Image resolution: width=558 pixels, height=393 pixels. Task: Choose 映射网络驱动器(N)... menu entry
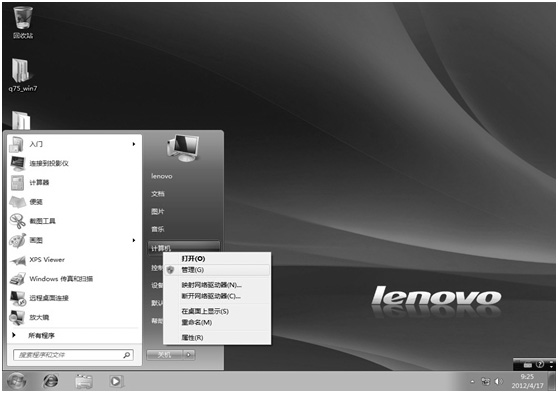[216, 285]
